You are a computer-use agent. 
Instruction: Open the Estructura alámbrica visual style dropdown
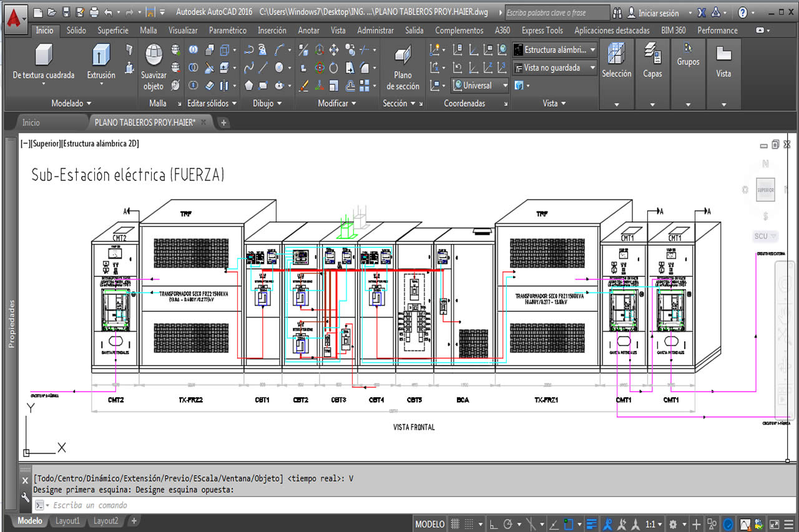click(x=554, y=49)
